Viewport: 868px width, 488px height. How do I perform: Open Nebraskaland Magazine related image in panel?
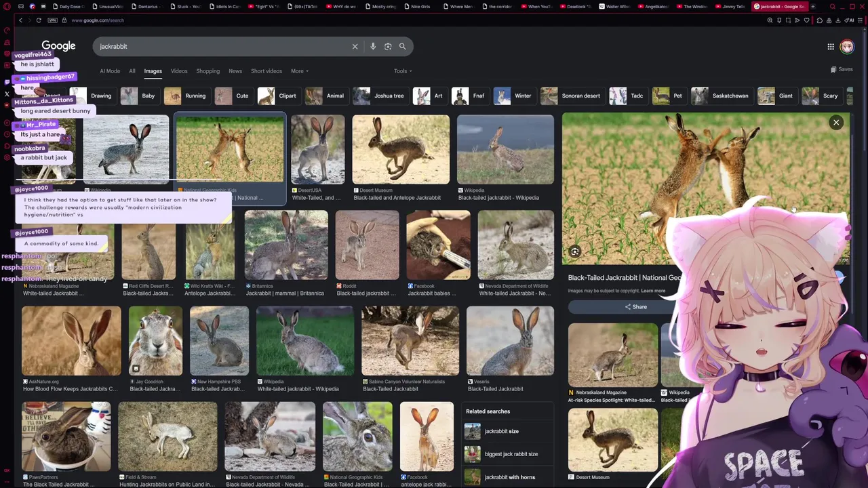tap(613, 355)
